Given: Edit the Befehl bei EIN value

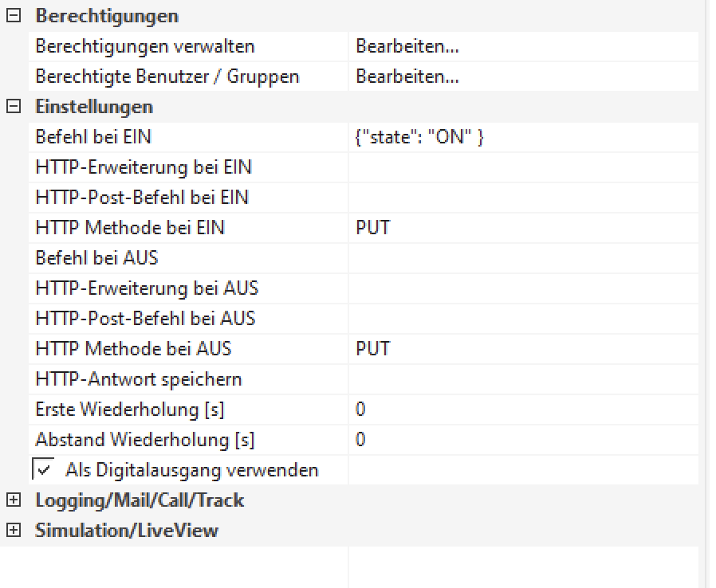Looking at the screenshot, I should point(522,138).
